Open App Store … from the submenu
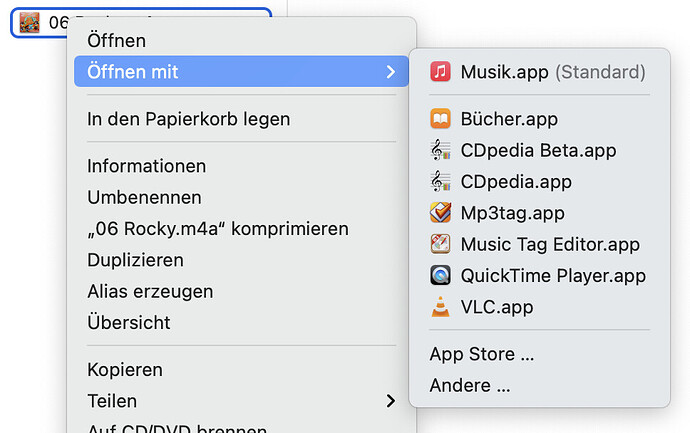This screenshot has height=433, width=690. (x=482, y=354)
